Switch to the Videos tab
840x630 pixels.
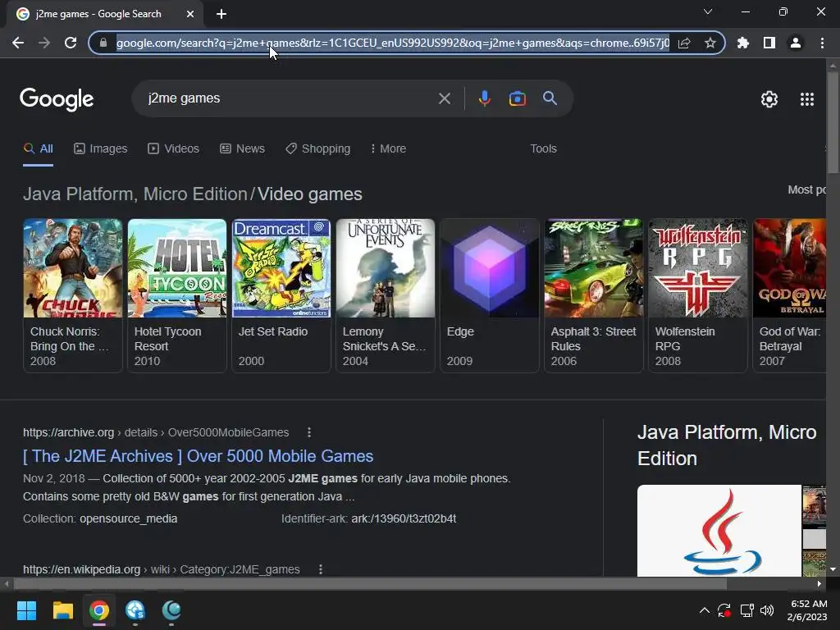click(x=174, y=149)
